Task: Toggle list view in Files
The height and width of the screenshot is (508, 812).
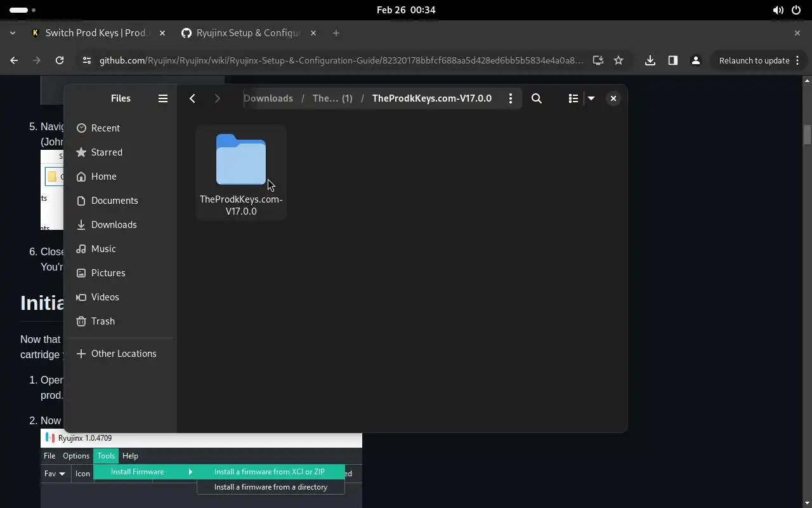Action: (573, 98)
